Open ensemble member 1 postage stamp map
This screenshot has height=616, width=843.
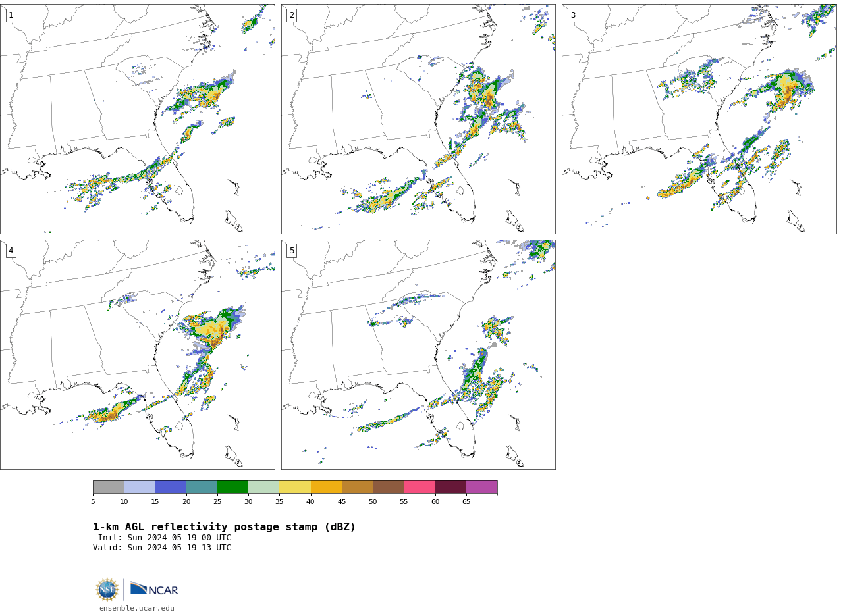coord(138,119)
